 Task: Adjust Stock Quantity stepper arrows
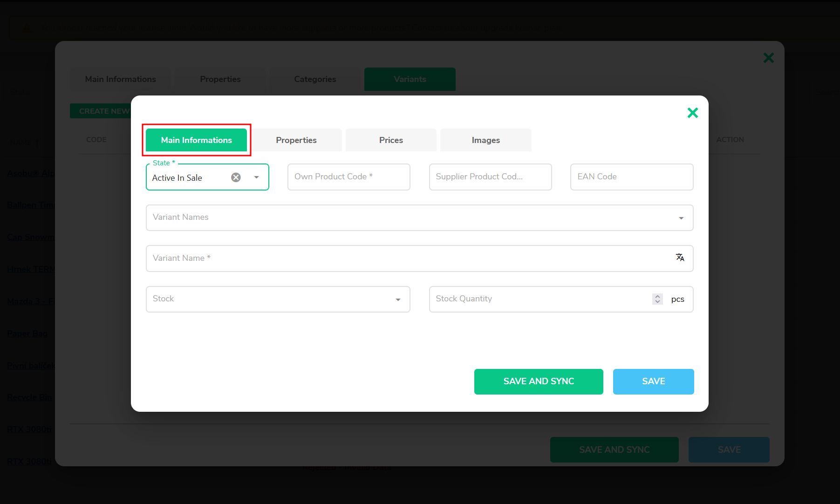click(657, 299)
